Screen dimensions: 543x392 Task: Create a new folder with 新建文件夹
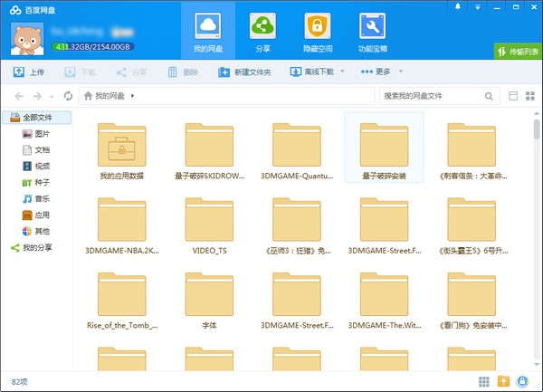(244, 72)
